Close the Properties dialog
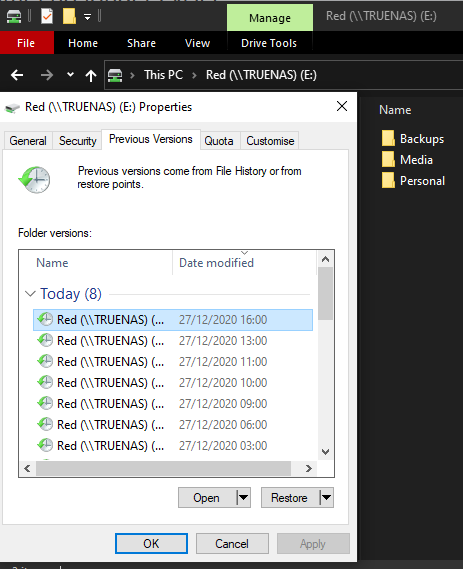 pyautogui.click(x=342, y=106)
